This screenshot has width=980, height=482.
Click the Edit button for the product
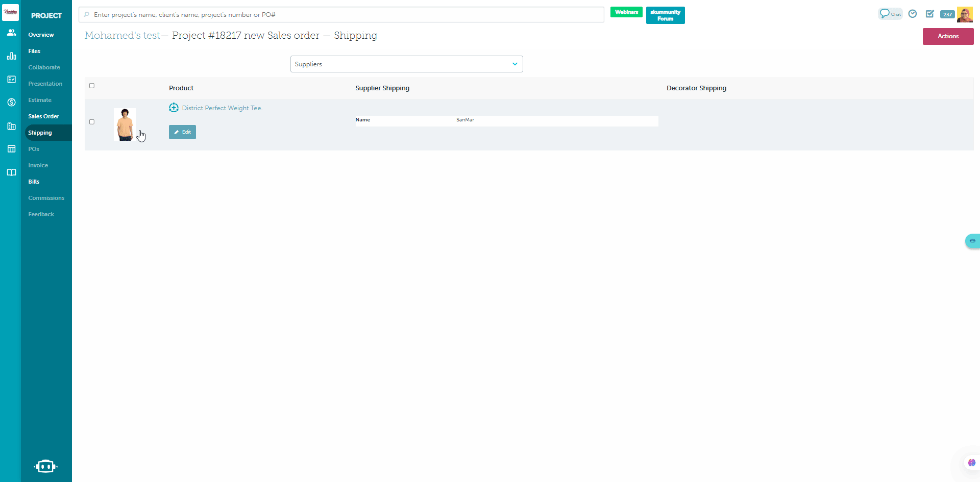[x=182, y=132]
